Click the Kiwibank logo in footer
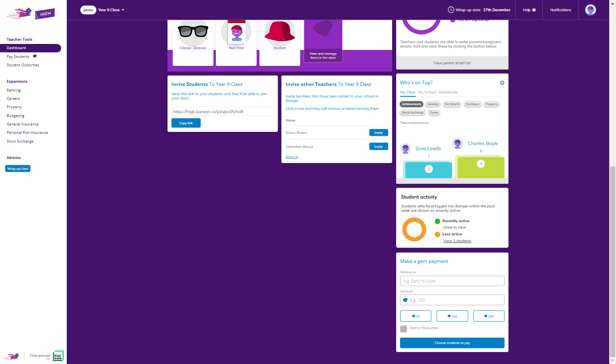Screen dimensions: 616x364 point(58,356)
